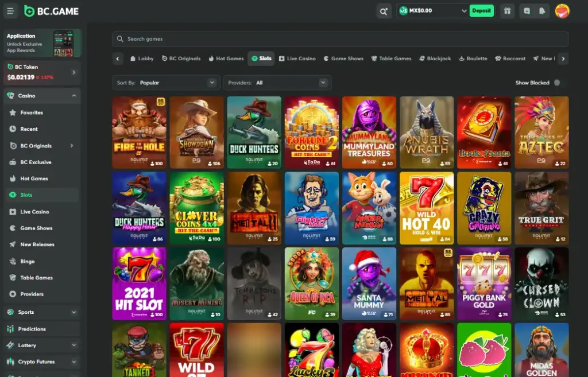Screen dimensions: 588x377
Task: Open the Sort By Popular dropdown
Action: pyautogui.click(x=166, y=83)
